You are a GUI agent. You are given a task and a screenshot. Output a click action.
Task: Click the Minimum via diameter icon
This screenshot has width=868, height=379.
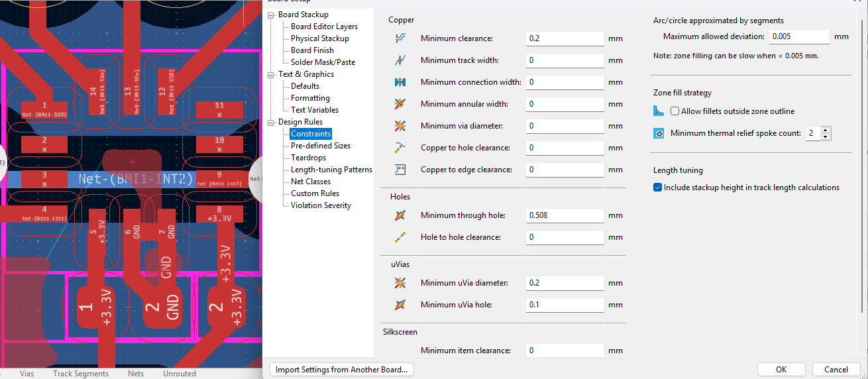click(x=400, y=126)
